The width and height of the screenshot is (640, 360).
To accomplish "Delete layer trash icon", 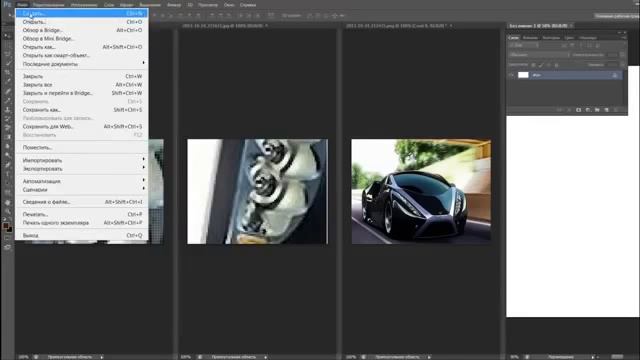I will point(616,110).
